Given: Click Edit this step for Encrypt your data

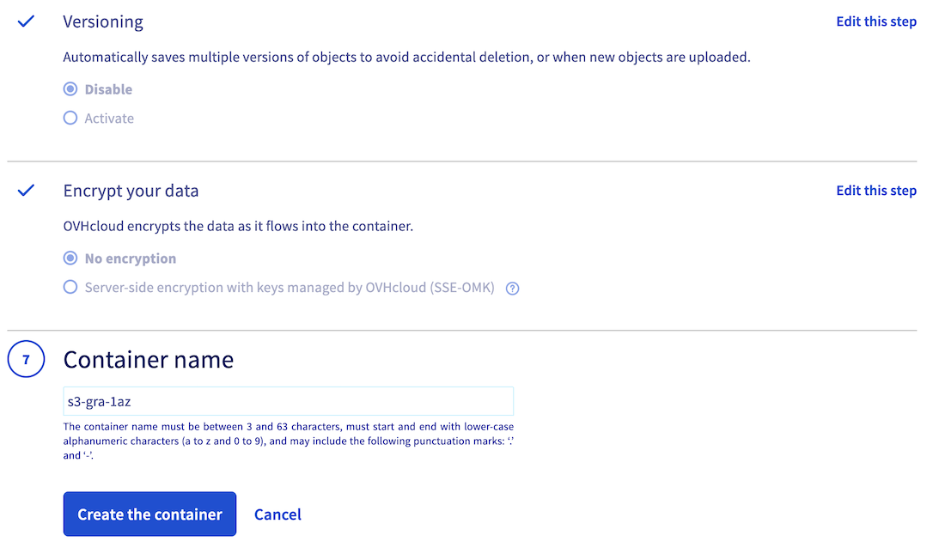Looking at the screenshot, I should [876, 191].
